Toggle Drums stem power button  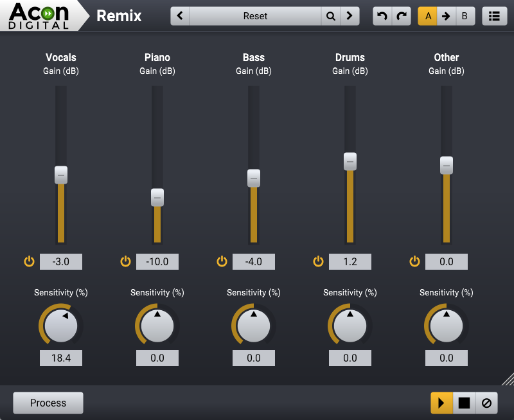tap(318, 261)
